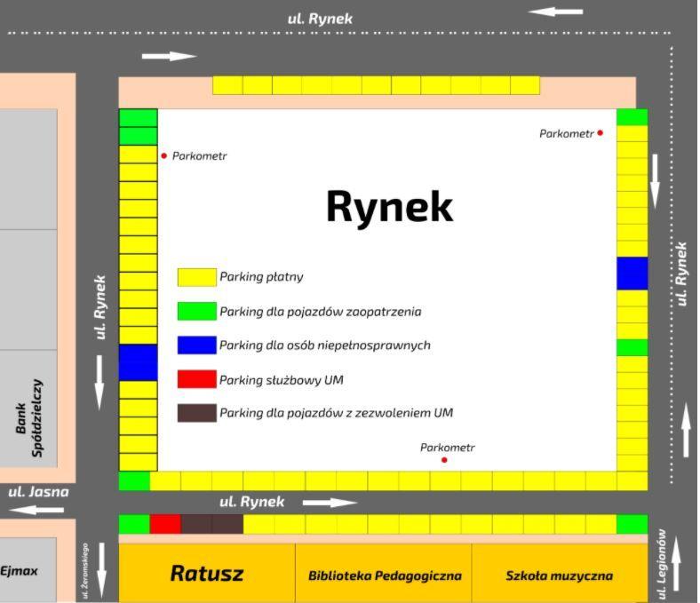This screenshot has width=700, height=603.
Task: Click the 'ul. Żeromskiego' street label
Action: point(84,571)
